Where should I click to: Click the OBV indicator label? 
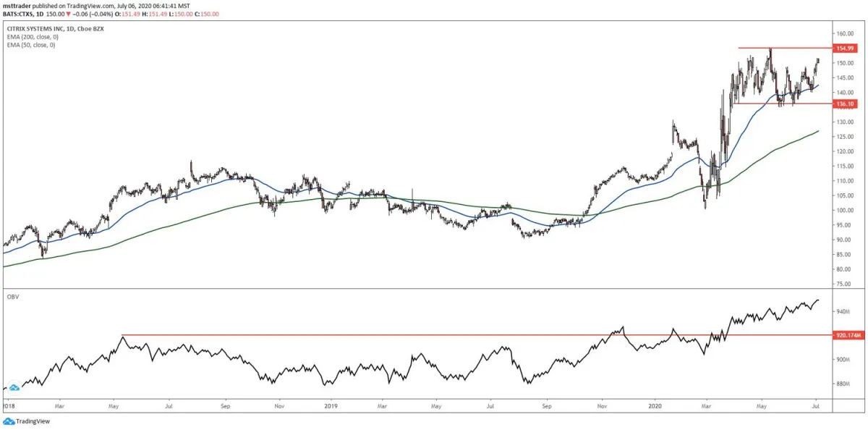(x=12, y=295)
